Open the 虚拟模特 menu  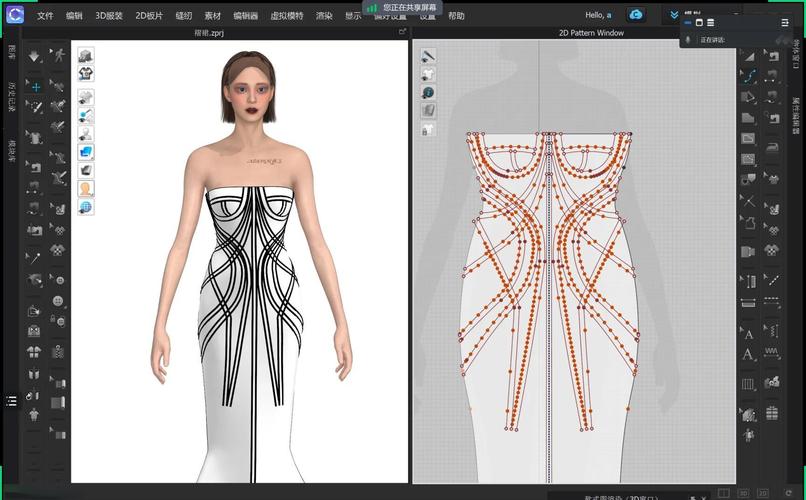click(x=287, y=16)
